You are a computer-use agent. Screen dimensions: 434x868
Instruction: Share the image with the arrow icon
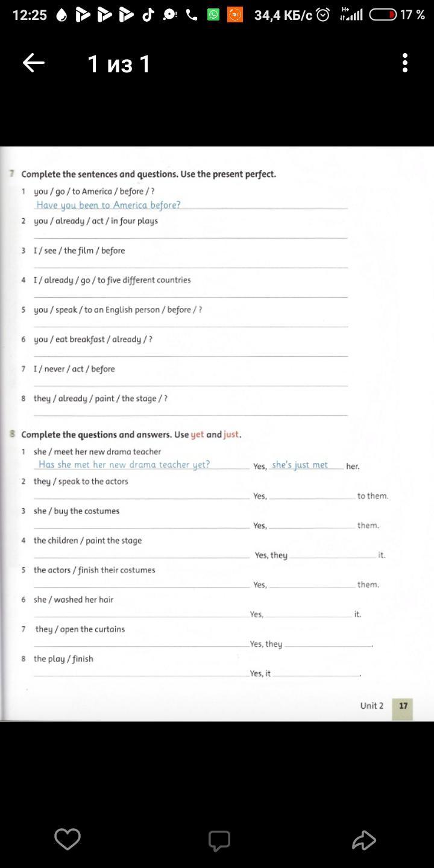(364, 840)
